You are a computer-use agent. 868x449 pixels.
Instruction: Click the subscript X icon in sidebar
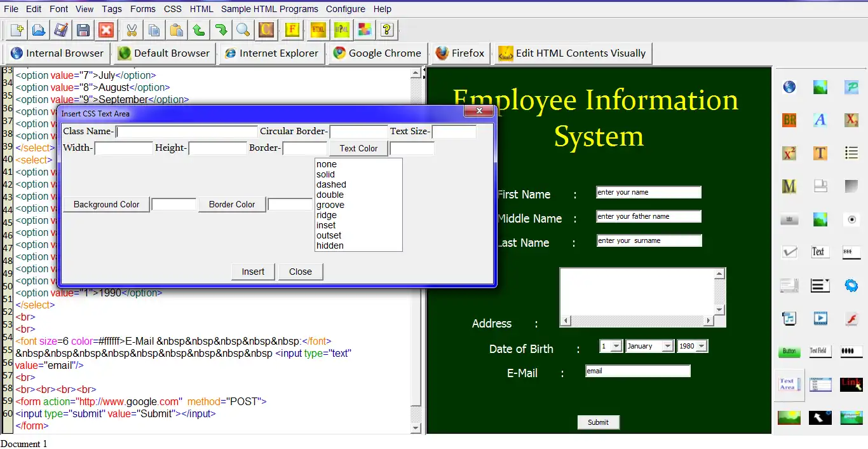[851, 120]
